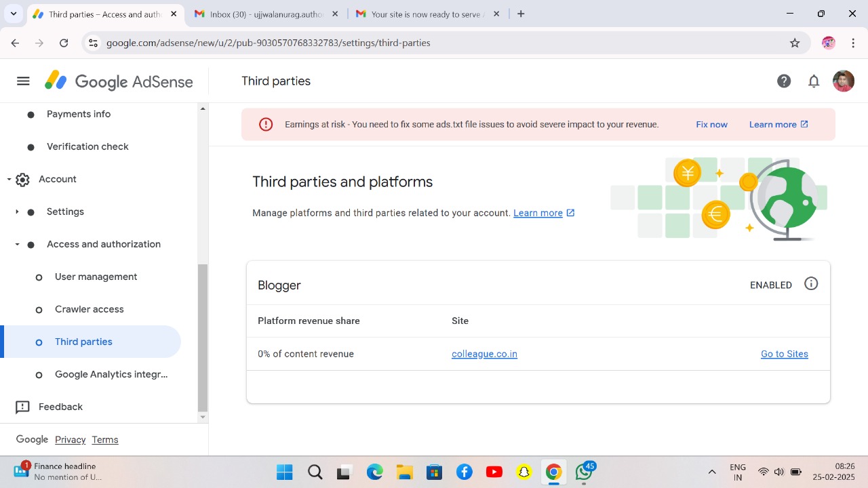Screen dimensions: 868x488
Task: Click Go to Sites link
Action: click(x=785, y=354)
